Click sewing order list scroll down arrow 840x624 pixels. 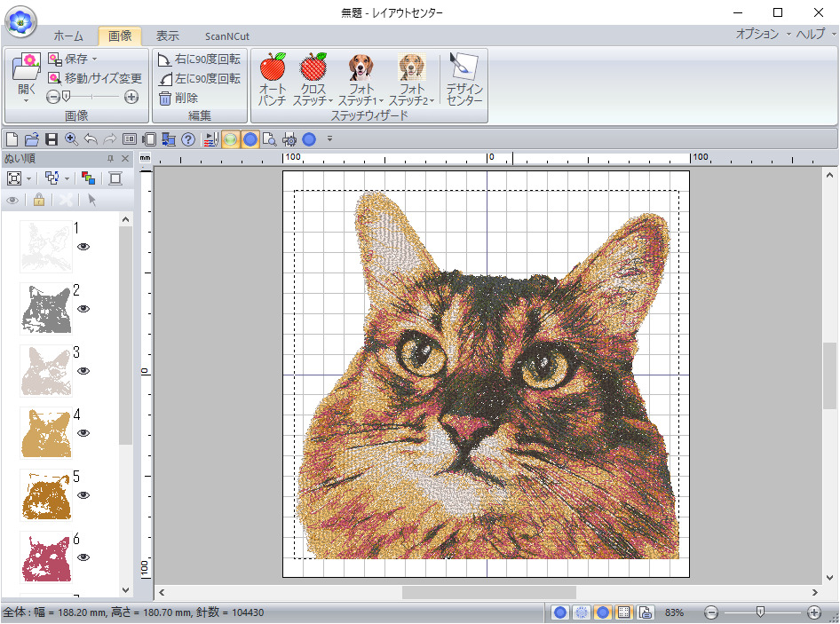(125, 590)
